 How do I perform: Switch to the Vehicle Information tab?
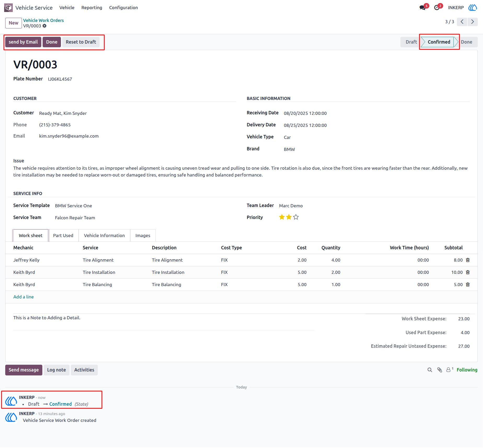pyautogui.click(x=104, y=235)
